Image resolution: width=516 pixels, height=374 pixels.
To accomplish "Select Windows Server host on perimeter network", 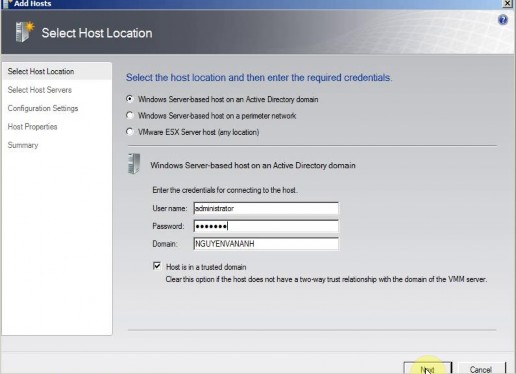I will point(130,115).
